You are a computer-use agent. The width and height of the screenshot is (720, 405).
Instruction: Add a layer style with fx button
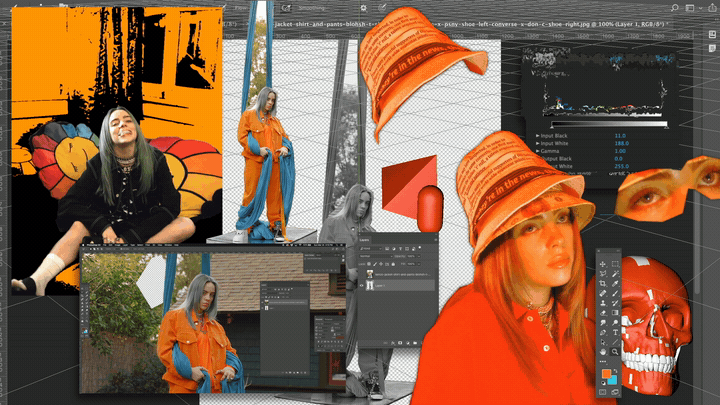point(393,343)
